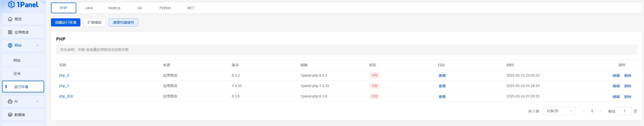Open the 网站 submenu item

pos(23,60)
